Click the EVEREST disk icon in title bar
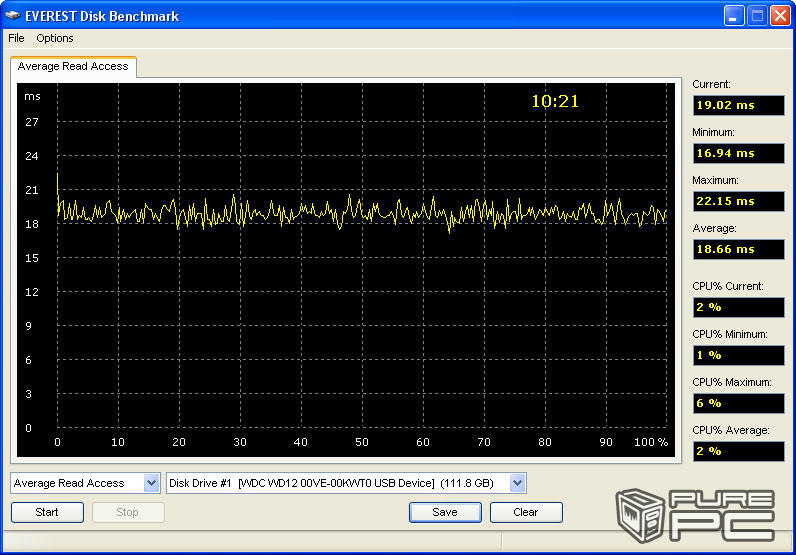Viewport: 796px width, 555px height. (13, 16)
